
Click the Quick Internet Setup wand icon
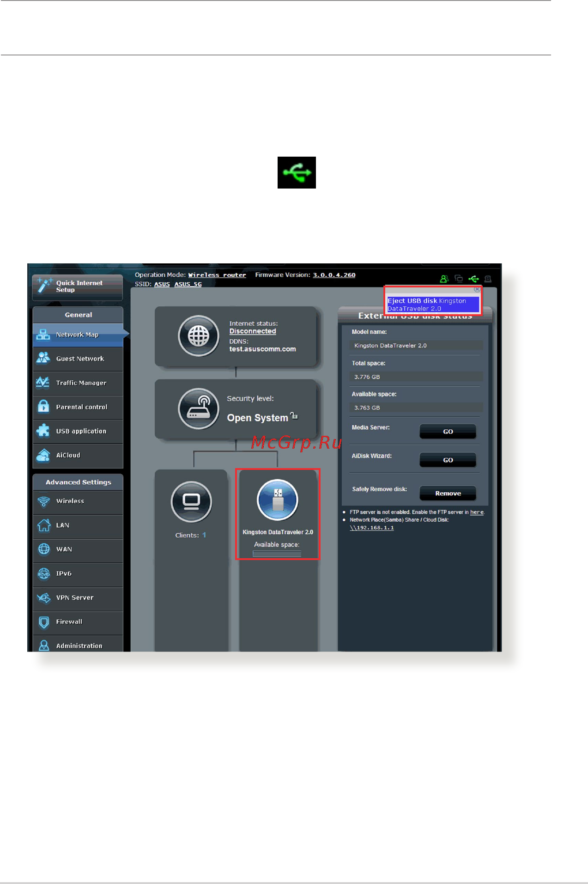tap(44, 285)
